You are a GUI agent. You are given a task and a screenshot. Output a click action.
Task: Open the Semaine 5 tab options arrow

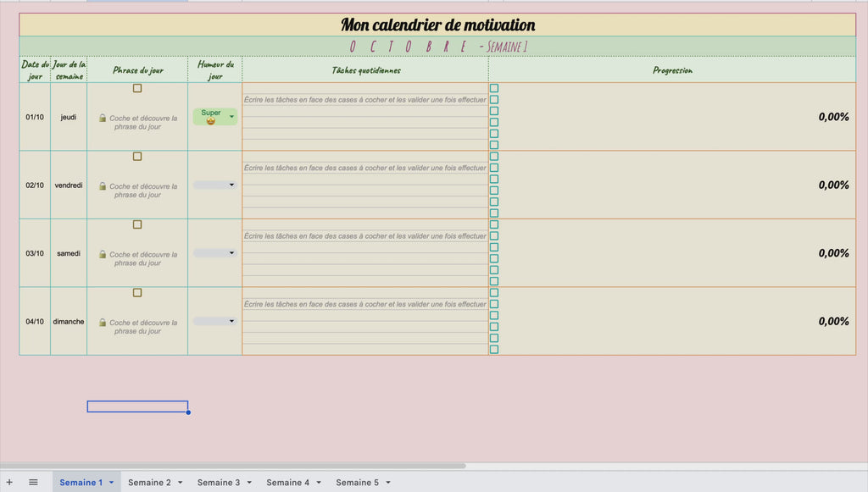coord(388,482)
